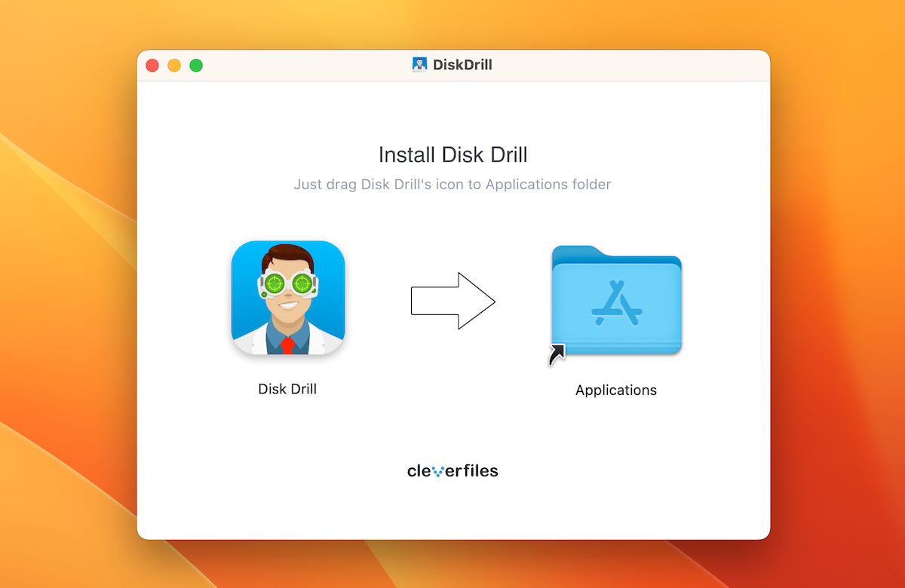The image size is (905, 588).
Task: Click the cleverfiles logo
Action: tap(452, 471)
